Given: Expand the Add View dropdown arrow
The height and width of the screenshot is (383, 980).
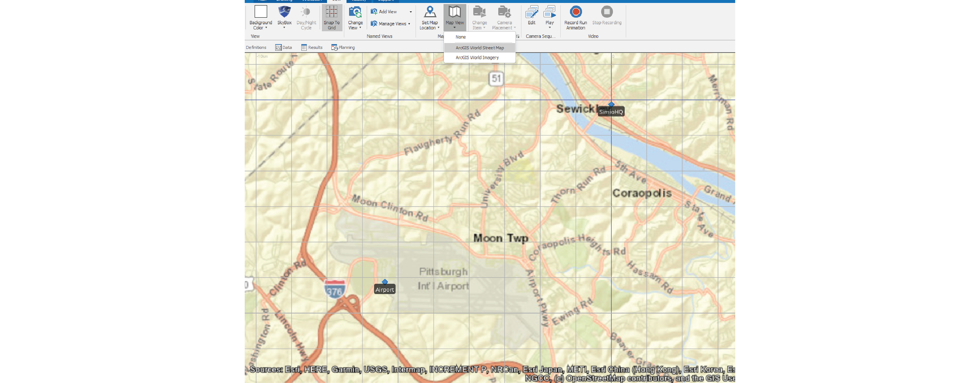Looking at the screenshot, I should click(410, 12).
